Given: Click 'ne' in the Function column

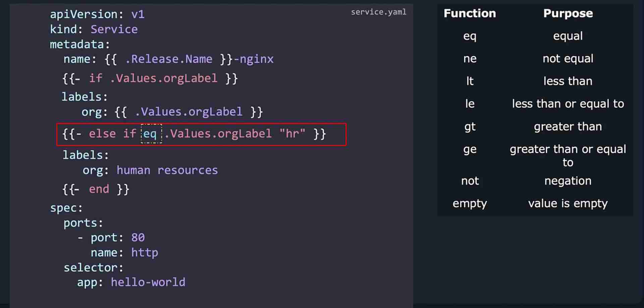Looking at the screenshot, I should tap(470, 59).
